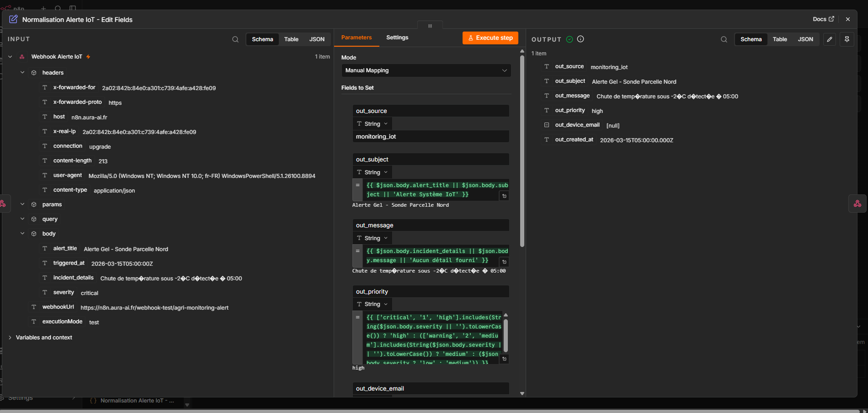The image size is (868, 413).
Task: Grab the panel drag handle at top
Action: click(x=430, y=26)
